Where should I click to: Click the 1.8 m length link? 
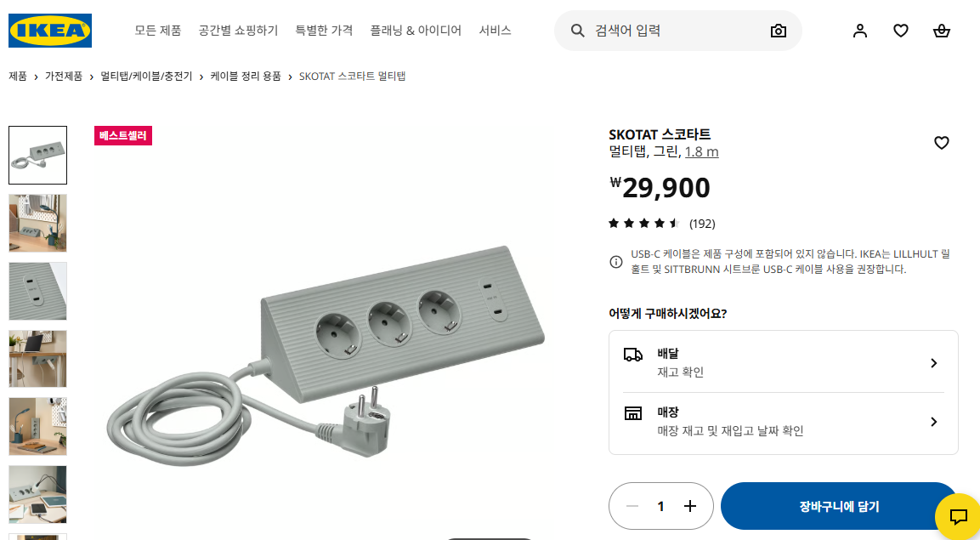pos(701,152)
